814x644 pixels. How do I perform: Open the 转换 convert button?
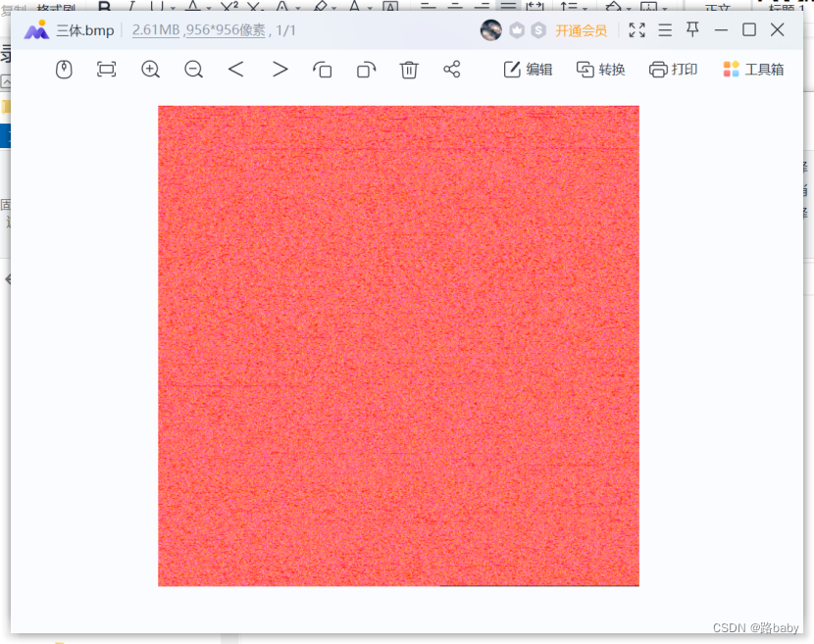pos(600,69)
